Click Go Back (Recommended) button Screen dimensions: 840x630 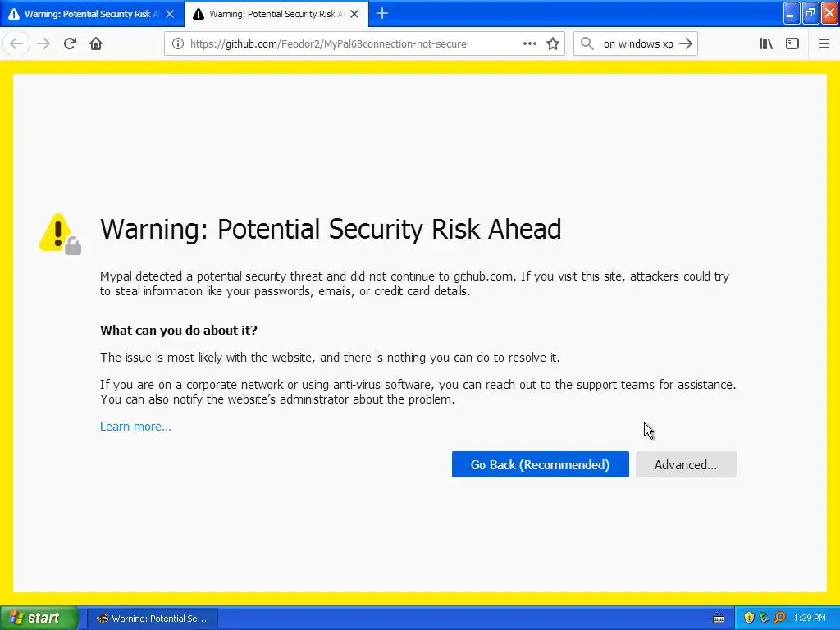[x=540, y=464]
